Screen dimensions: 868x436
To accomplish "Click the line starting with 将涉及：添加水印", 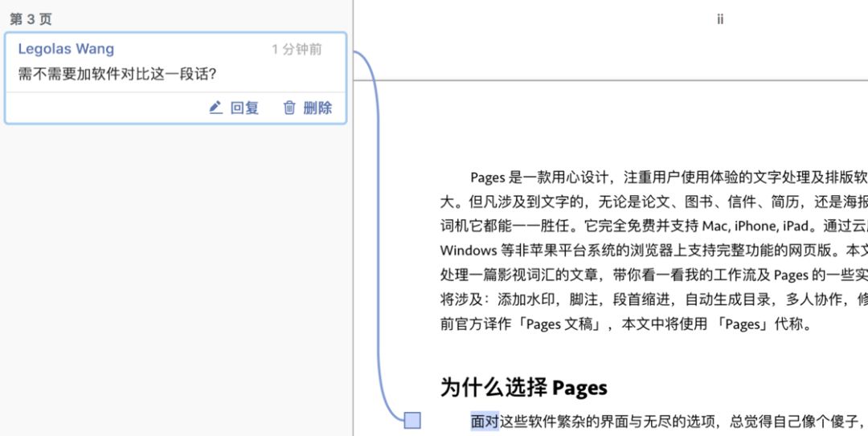I will 653,299.
